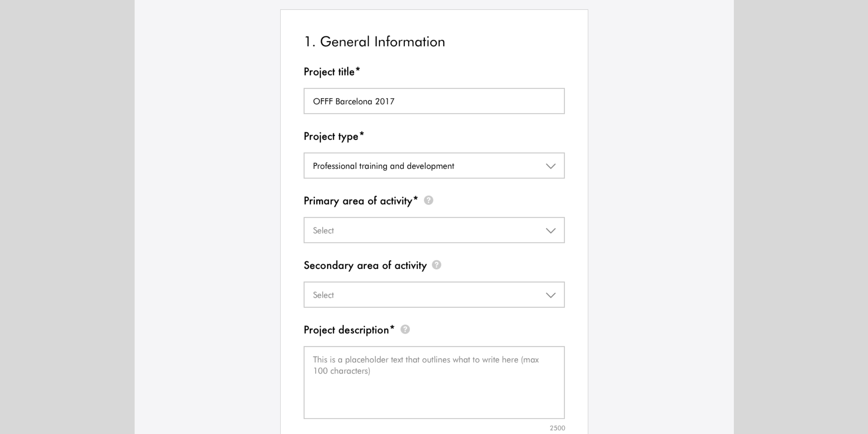Click the placeholder text in the description box
Screen dimensions: 868x434
coord(426,365)
